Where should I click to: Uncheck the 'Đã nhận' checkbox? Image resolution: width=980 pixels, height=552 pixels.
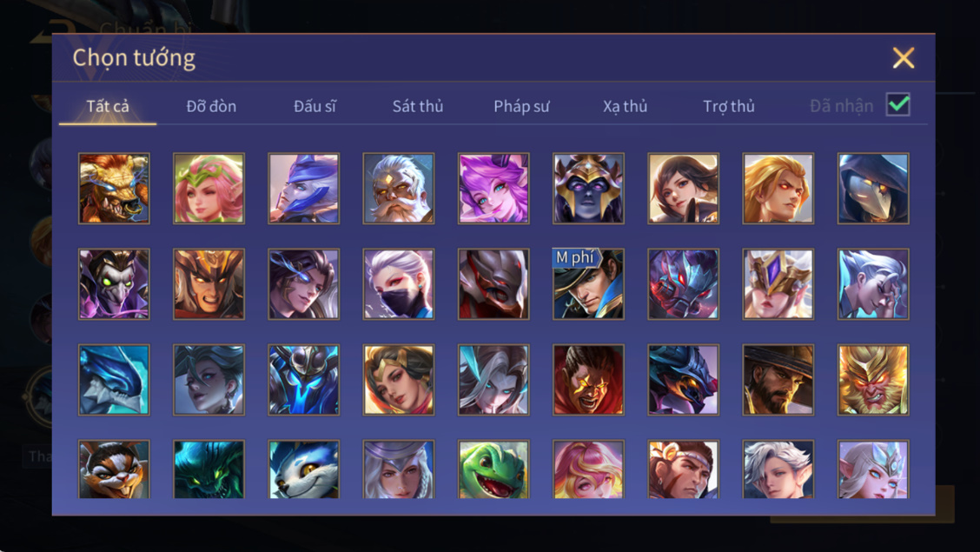897,104
